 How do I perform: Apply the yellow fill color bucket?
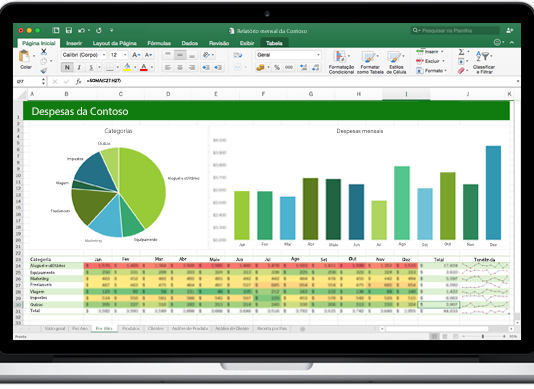pos(127,67)
